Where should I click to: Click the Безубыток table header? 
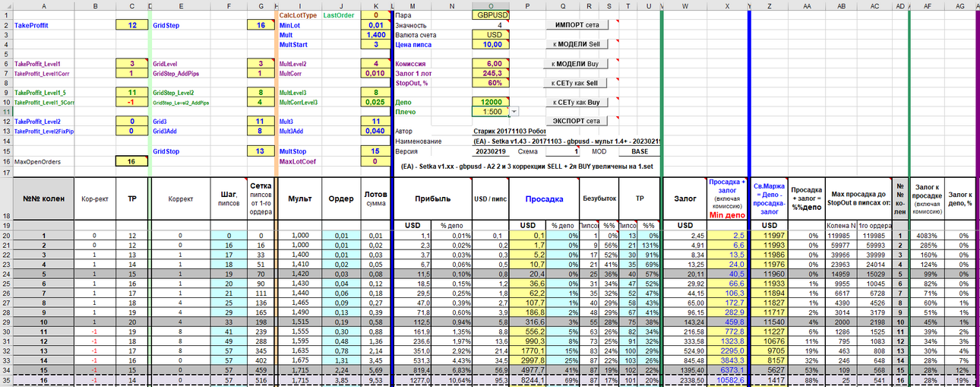599,198
